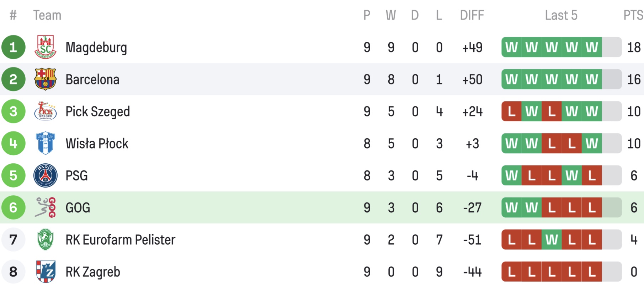Click the RK Eurofarm Pelister crest
644x287 pixels.
[46, 240]
